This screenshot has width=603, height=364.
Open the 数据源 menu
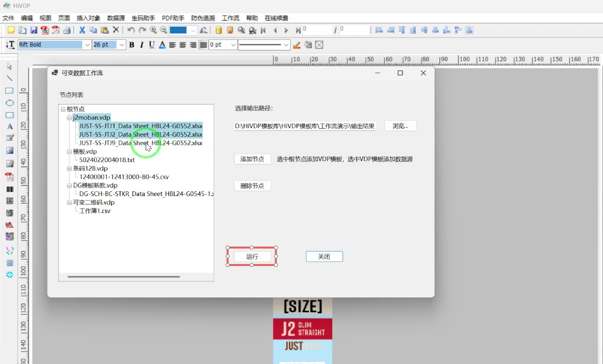click(x=116, y=18)
